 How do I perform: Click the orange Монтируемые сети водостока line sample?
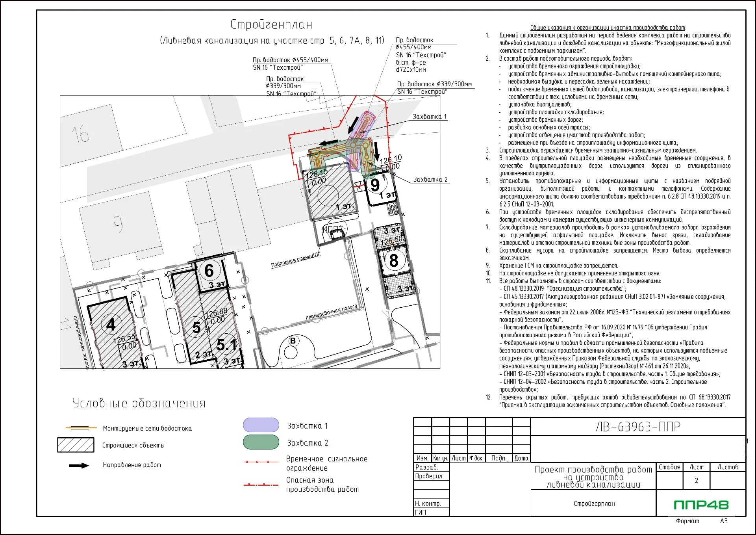[x=81, y=428]
